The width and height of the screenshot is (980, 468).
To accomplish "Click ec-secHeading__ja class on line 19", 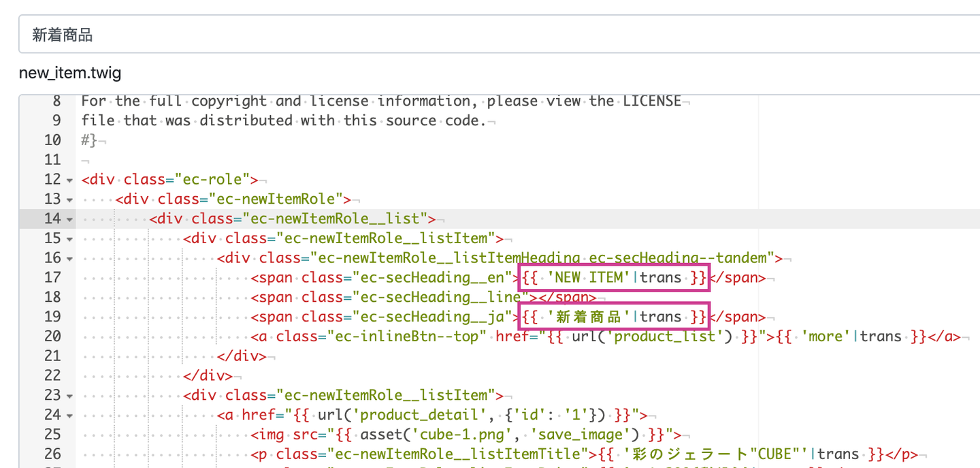I will pyautogui.click(x=432, y=317).
